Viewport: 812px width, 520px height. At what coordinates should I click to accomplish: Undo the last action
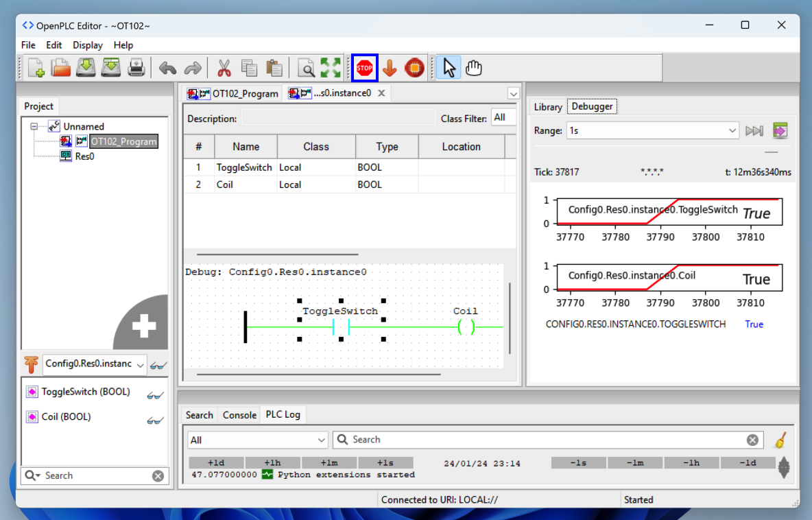click(x=167, y=68)
